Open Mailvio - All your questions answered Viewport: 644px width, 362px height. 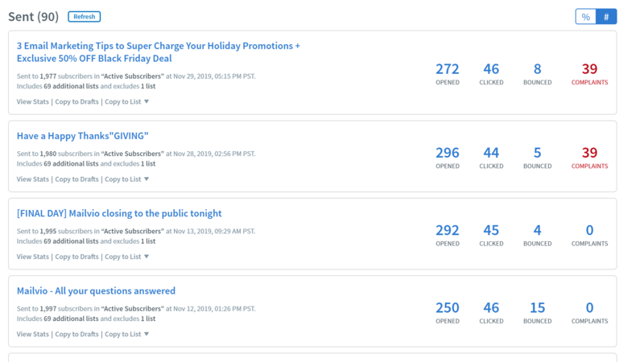(x=96, y=290)
